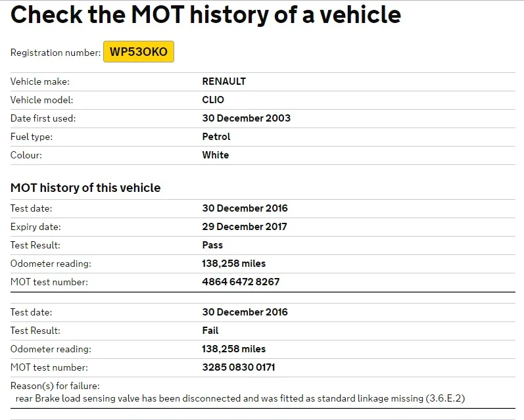524x420 pixels.
Task: Click the colour value White
Action: (216, 155)
